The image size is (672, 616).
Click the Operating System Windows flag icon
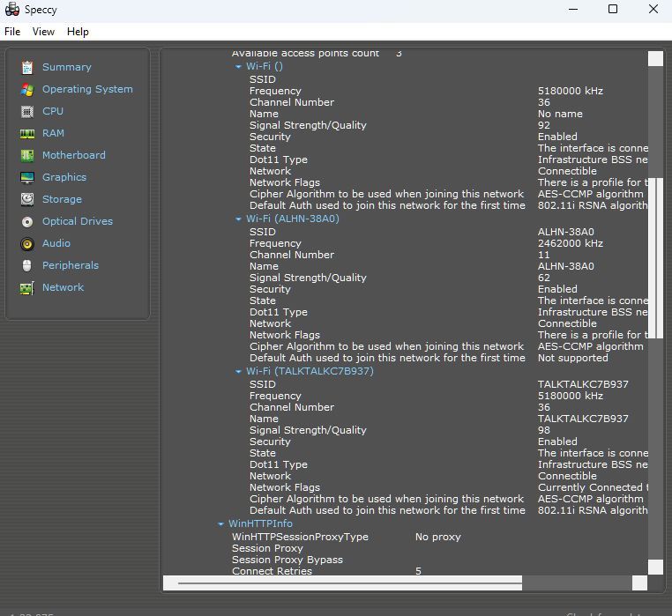(27, 90)
